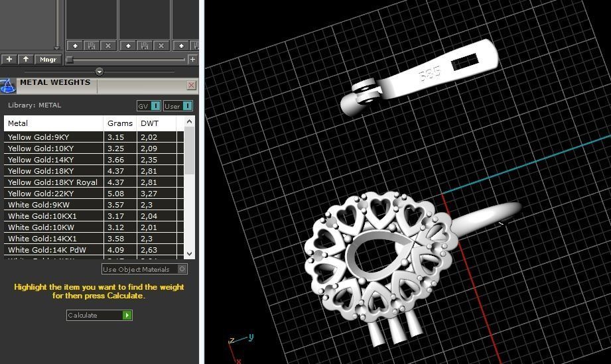Click the metal list scroll down arrow
The height and width of the screenshot is (364, 611).
click(x=189, y=254)
